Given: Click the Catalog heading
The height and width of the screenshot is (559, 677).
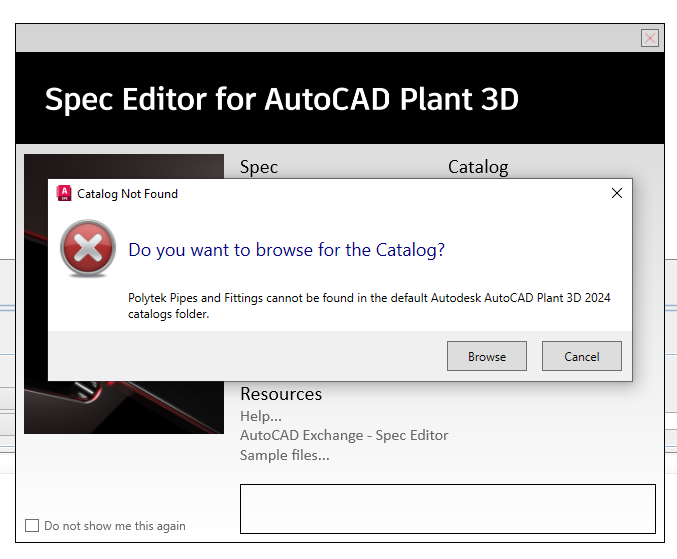Looking at the screenshot, I should point(478,167).
